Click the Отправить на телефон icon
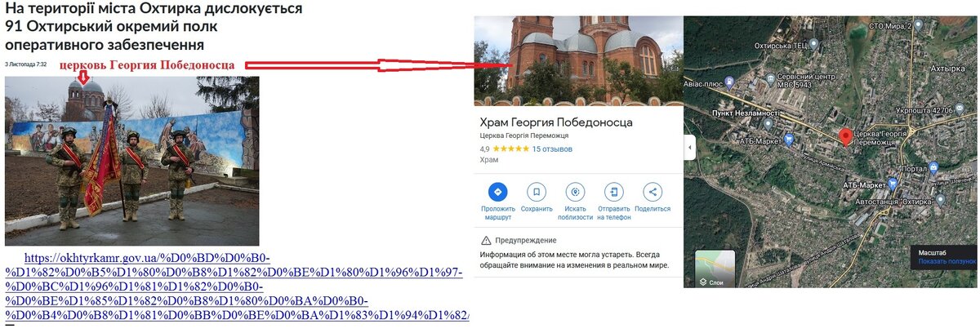The width and height of the screenshot is (980, 333). click(613, 192)
